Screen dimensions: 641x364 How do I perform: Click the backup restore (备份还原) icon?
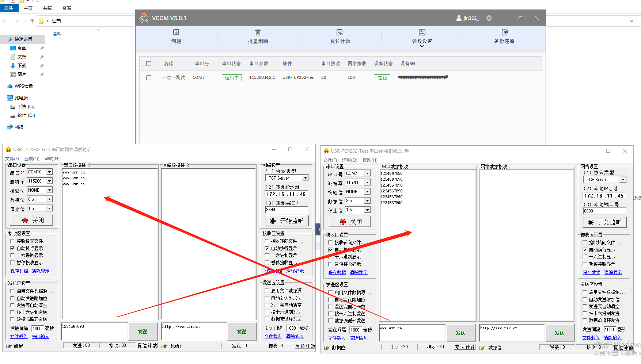504,32
